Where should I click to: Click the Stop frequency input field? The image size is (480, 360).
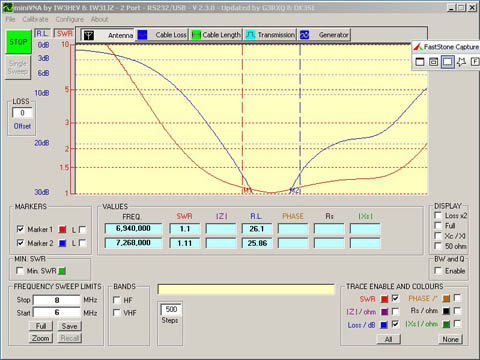(57, 300)
